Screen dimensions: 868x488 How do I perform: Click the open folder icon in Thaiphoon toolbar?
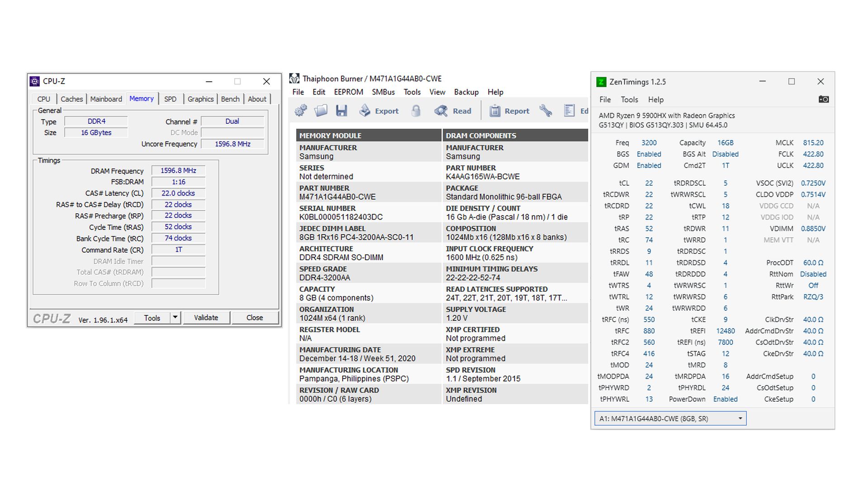321,111
